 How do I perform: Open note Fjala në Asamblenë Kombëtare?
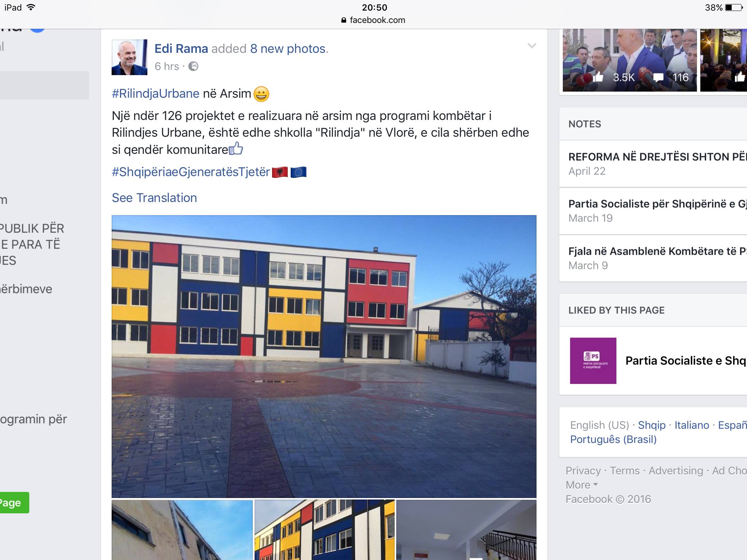click(x=653, y=258)
